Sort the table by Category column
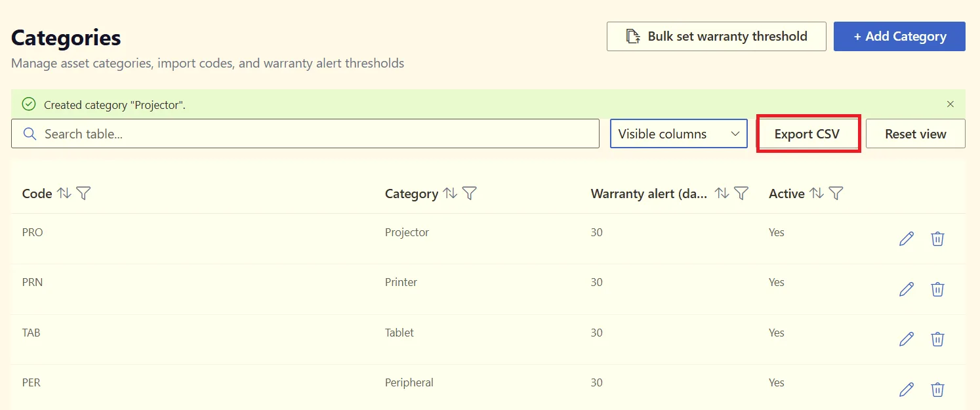Viewport: 980px width, 410px height. coord(449,194)
